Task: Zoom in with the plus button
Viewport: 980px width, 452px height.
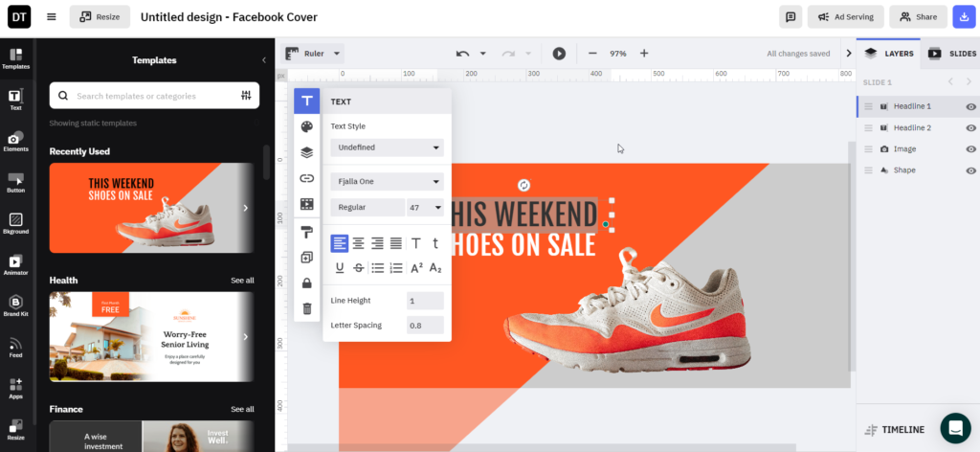Action: tap(644, 54)
